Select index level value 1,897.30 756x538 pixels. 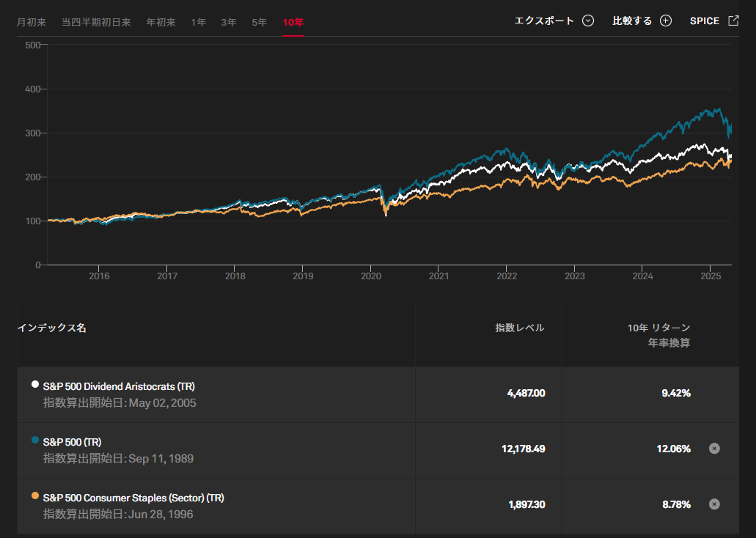[527, 505]
